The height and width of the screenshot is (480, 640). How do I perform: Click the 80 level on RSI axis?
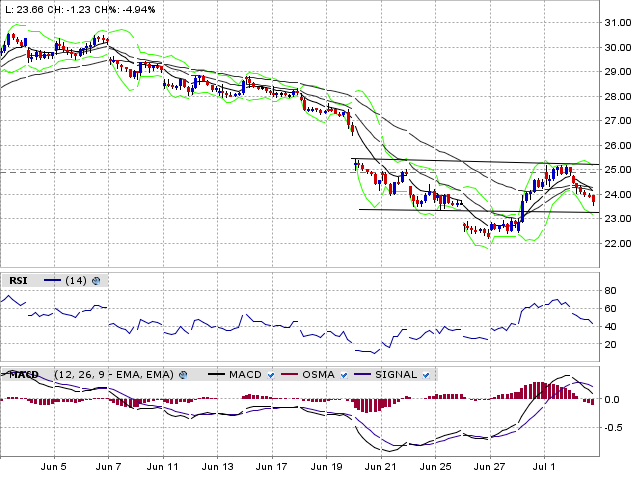click(x=611, y=290)
